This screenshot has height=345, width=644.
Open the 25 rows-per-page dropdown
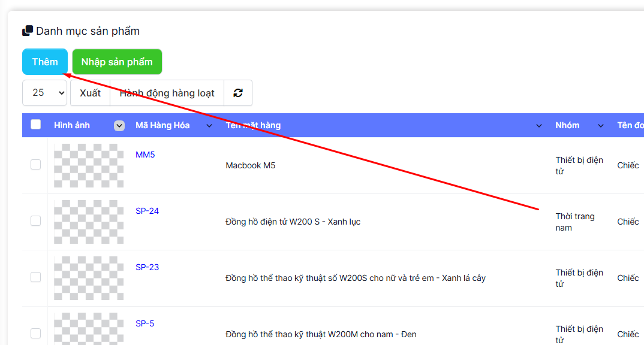pos(44,93)
